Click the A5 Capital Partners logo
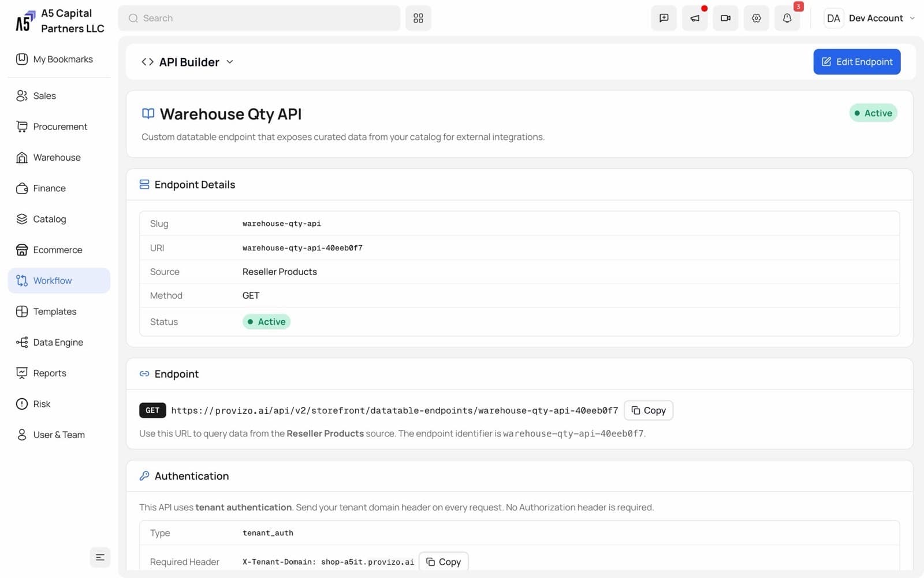The height and width of the screenshot is (578, 924). [25, 21]
